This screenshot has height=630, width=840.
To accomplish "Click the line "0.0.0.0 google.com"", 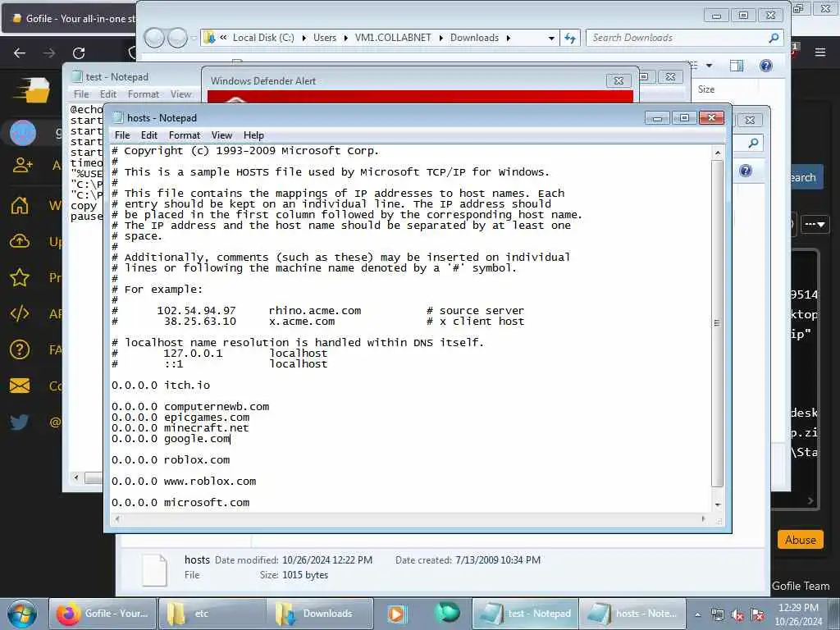I will click(x=171, y=439).
